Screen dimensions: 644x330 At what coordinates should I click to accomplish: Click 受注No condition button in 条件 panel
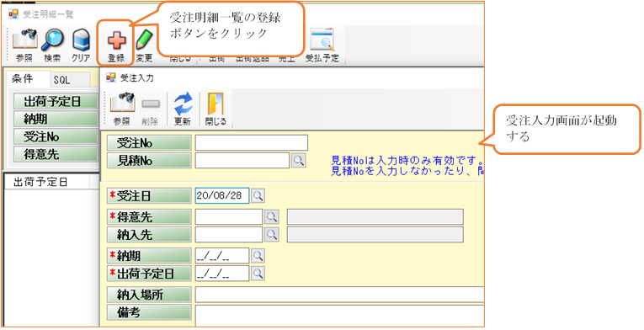[x=56, y=136]
